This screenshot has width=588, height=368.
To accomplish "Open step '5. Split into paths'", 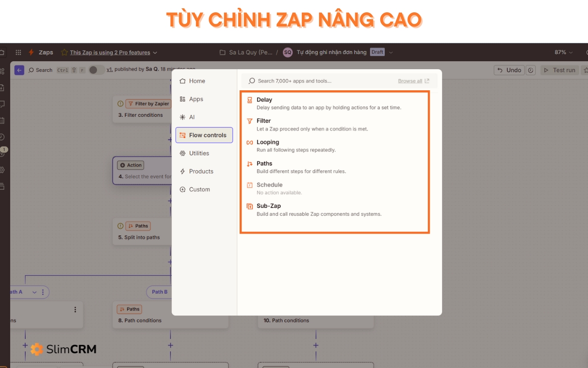I will pos(142,232).
